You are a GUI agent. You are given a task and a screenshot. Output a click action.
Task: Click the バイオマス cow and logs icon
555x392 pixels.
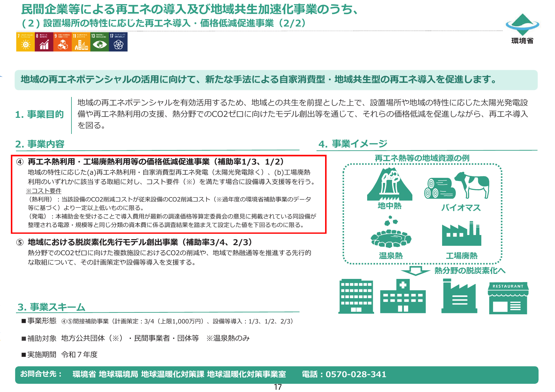pos(458,186)
